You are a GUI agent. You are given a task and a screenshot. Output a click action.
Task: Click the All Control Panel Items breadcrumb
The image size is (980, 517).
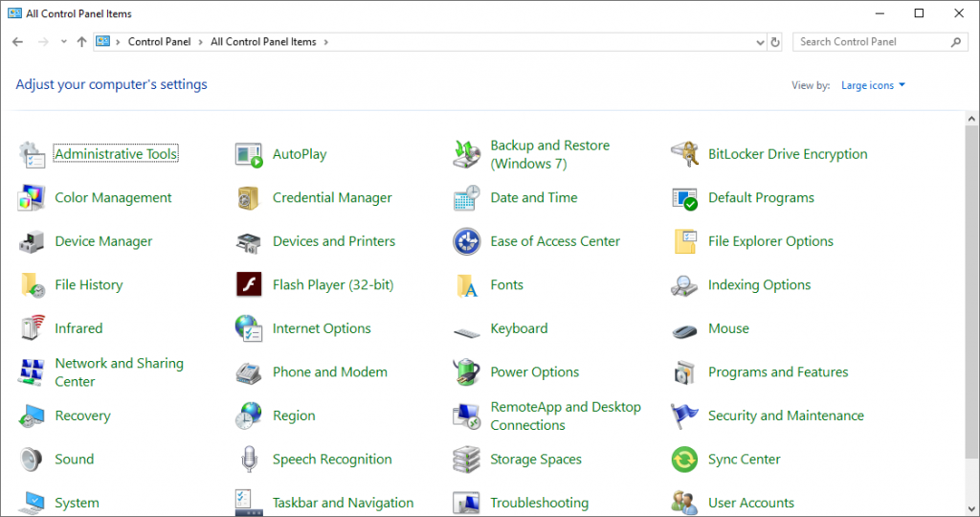pos(263,42)
